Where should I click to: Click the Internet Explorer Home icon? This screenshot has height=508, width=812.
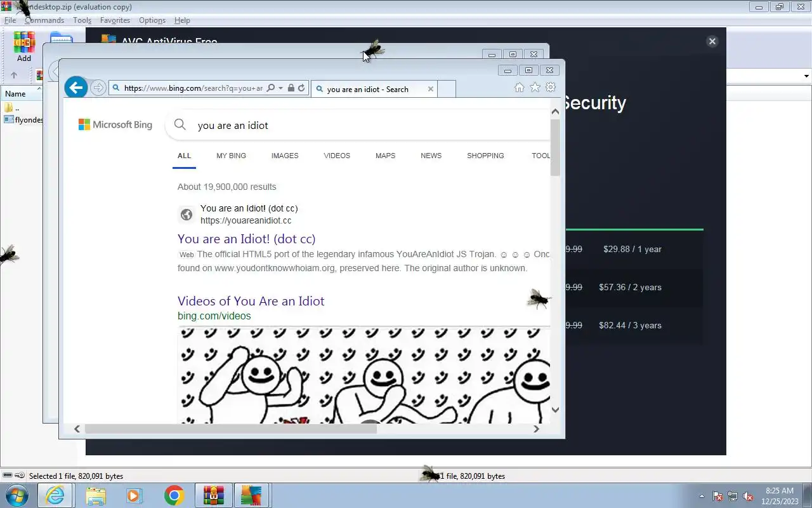[x=520, y=88]
